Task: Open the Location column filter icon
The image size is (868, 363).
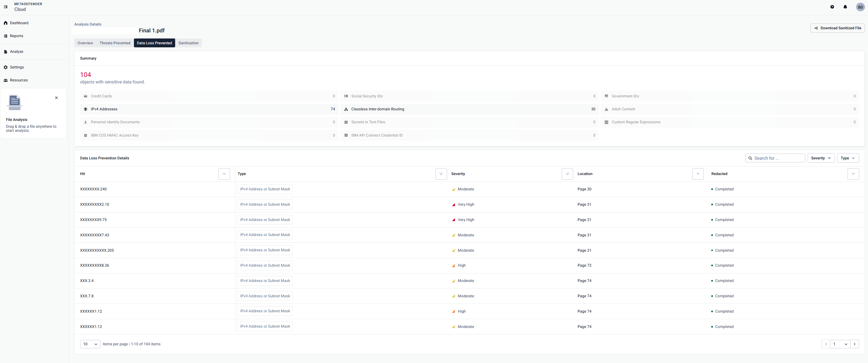Action: click(x=698, y=174)
